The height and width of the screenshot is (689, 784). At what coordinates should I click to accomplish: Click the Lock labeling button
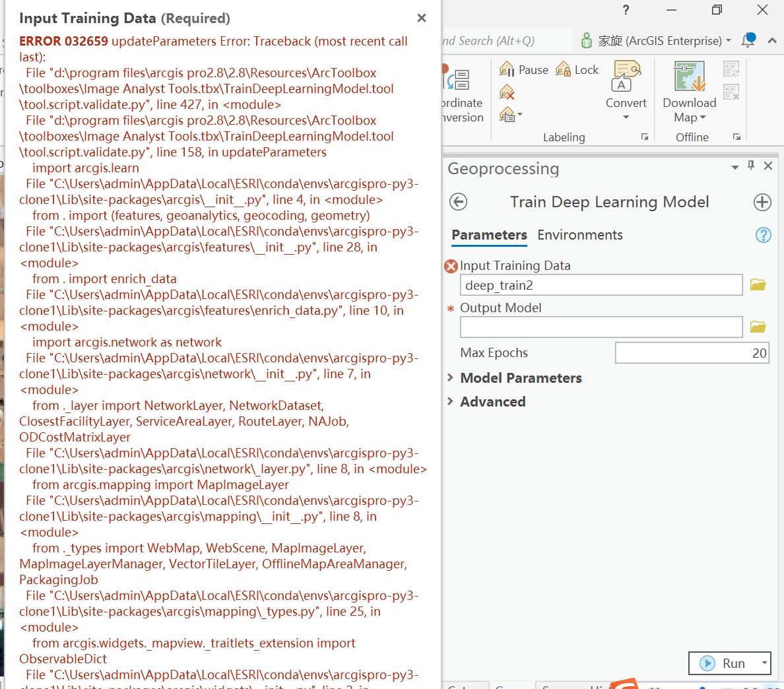[577, 69]
